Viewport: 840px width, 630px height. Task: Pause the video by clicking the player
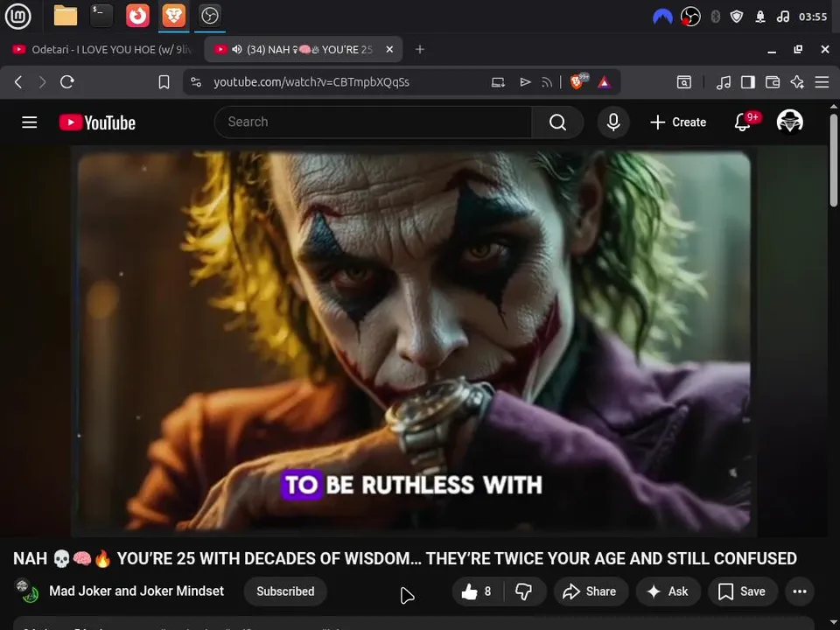pyautogui.click(x=414, y=343)
